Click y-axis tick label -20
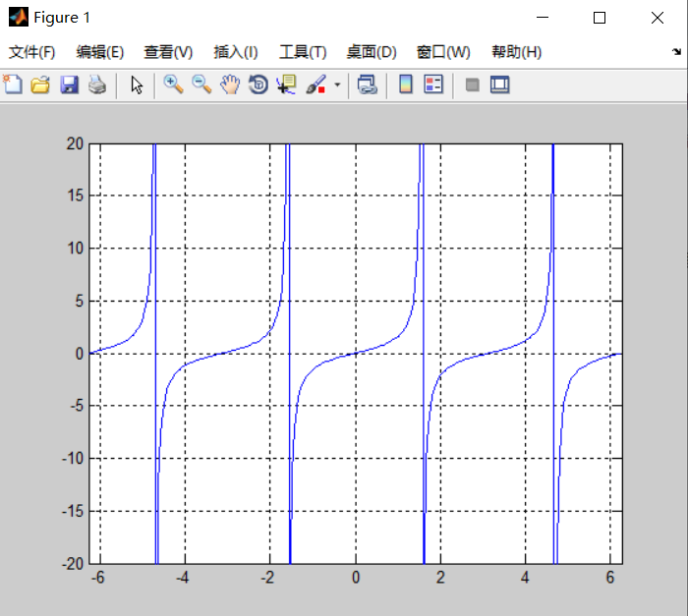688x616 pixels. (73, 564)
